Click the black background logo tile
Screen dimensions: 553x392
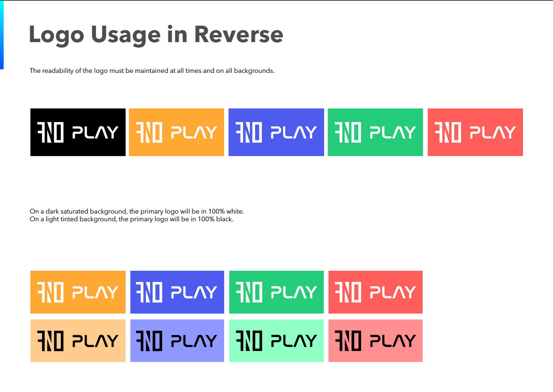coord(78,132)
